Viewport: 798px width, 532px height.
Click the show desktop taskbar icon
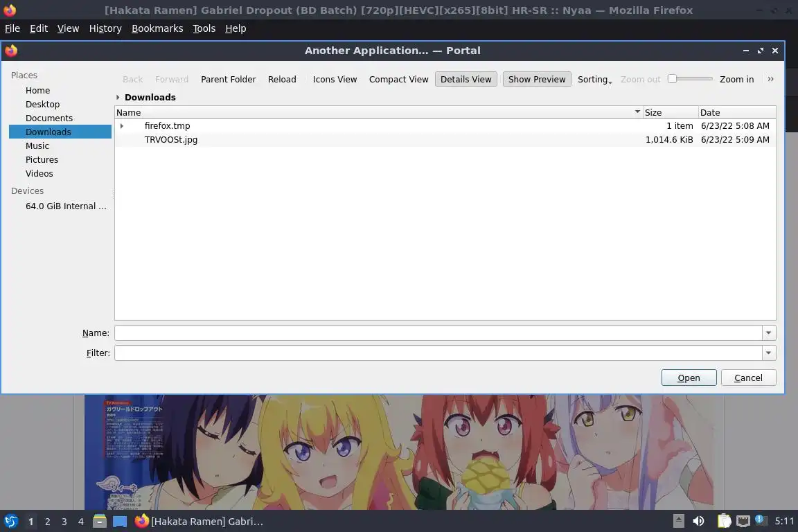(120, 522)
